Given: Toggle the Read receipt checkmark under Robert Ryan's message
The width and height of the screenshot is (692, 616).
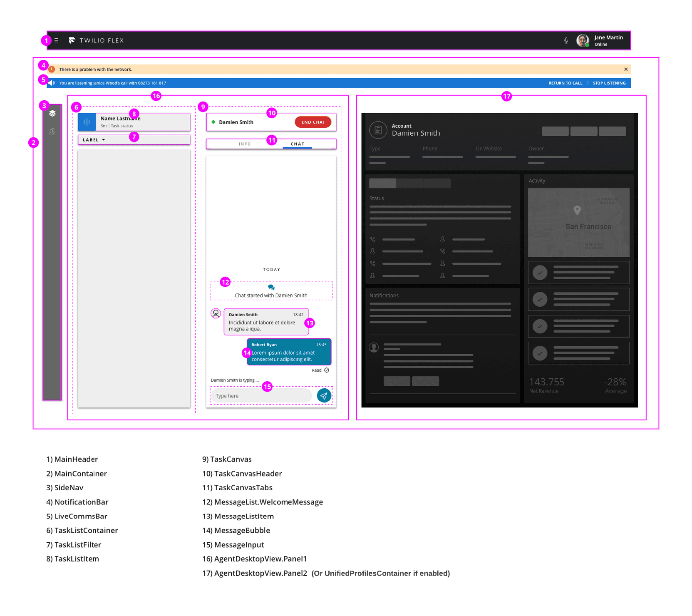Looking at the screenshot, I should [x=326, y=370].
